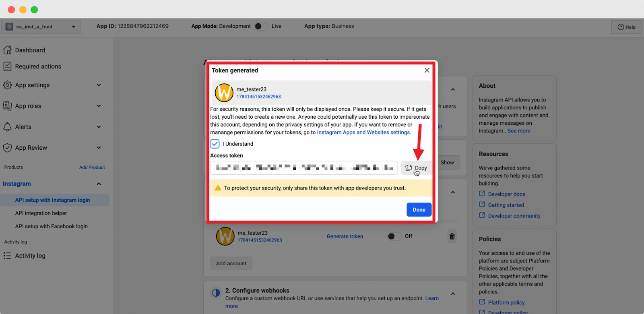Click the Dashboard home icon
644x314 pixels.
click(7, 50)
